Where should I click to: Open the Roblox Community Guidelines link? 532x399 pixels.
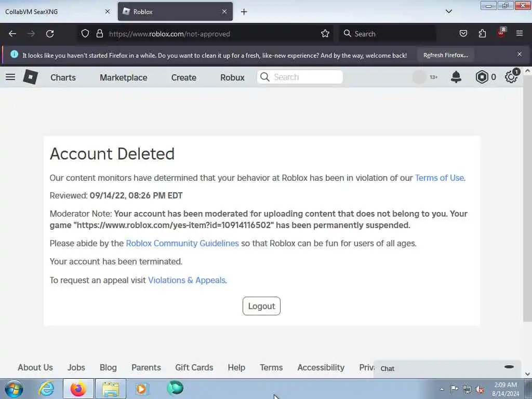click(x=182, y=243)
